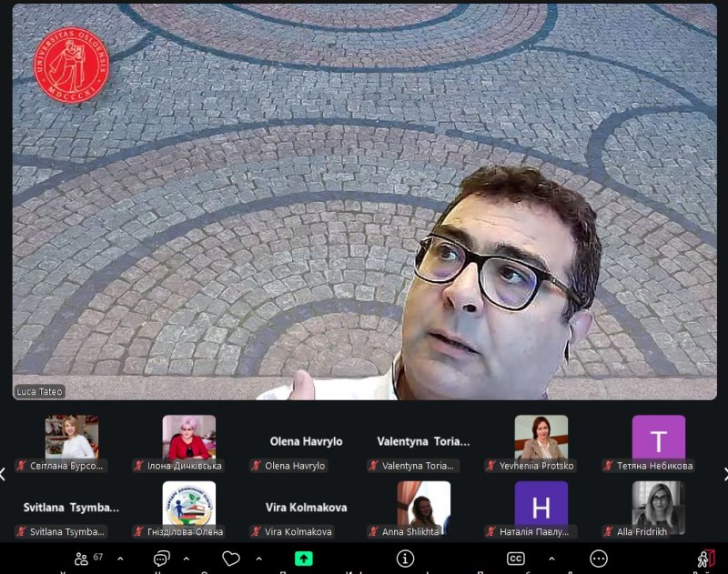Open the meeting info icon
The image size is (728, 574).
[x=406, y=559]
